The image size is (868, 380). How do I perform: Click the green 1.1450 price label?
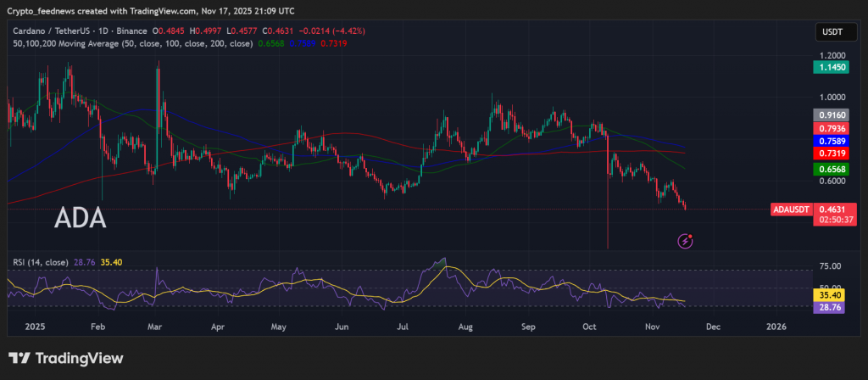[833, 66]
